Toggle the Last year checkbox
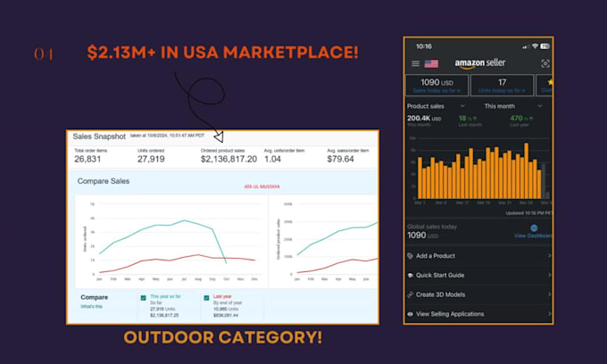The image size is (607, 364). (x=206, y=298)
